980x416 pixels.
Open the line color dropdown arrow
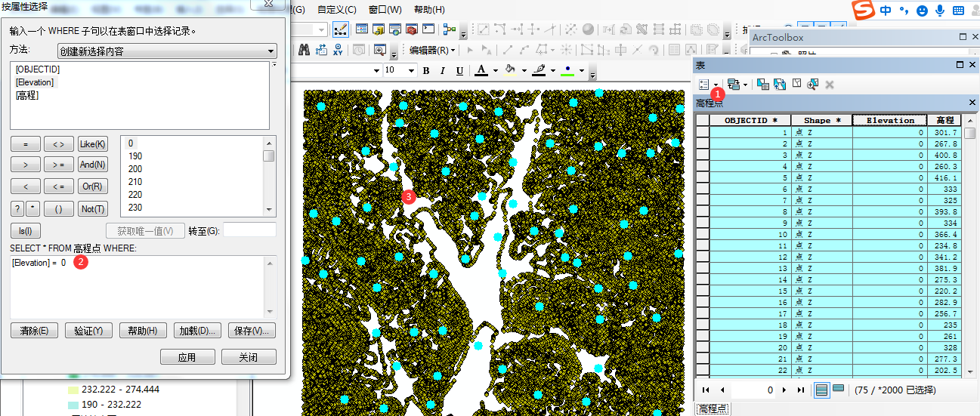(552, 70)
